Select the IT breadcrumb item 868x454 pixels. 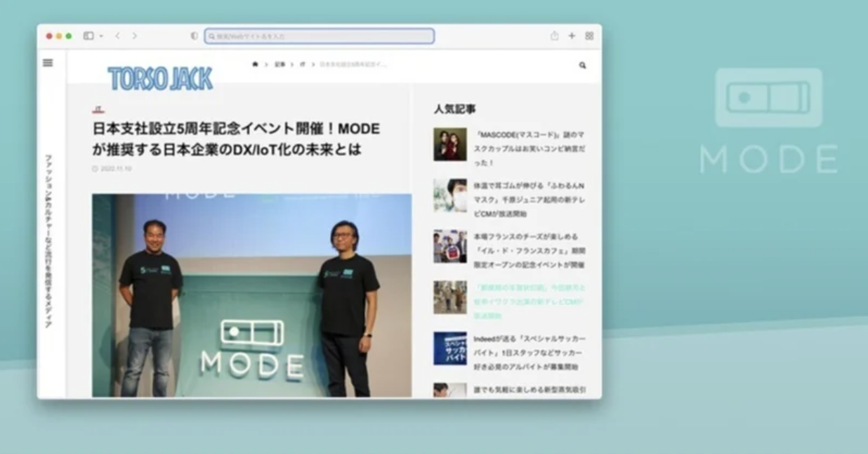303,65
